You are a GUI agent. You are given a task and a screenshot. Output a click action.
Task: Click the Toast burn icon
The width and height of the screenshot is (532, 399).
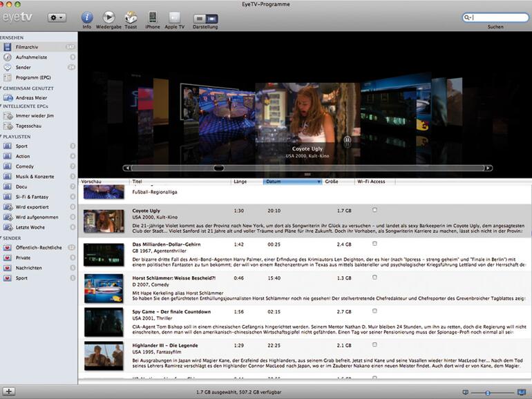(130, 17)
